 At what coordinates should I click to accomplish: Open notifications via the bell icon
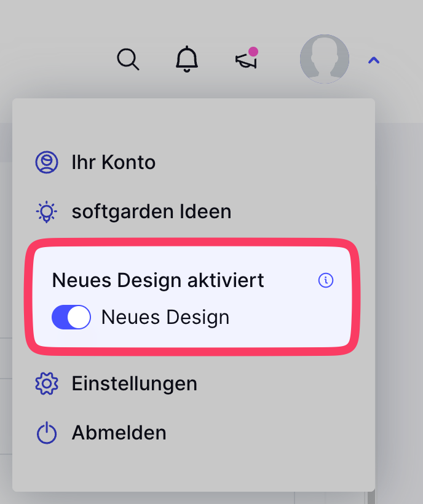coord(187,60)
